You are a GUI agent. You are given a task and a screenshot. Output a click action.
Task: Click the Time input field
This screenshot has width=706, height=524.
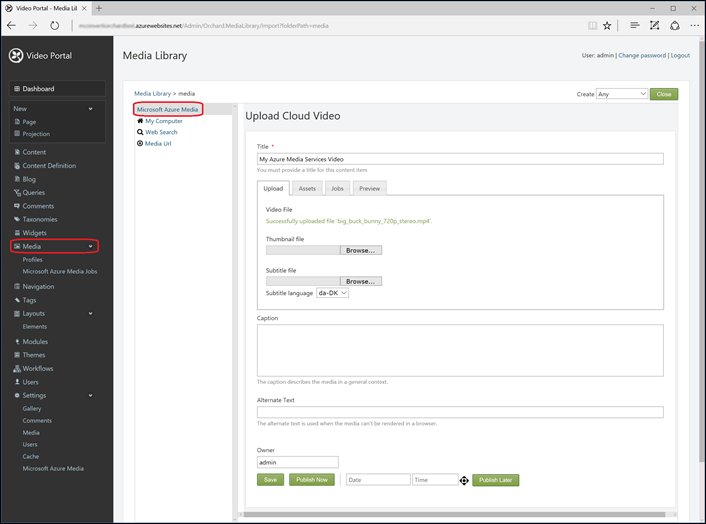pyautogui.click(x=435, y=480)
